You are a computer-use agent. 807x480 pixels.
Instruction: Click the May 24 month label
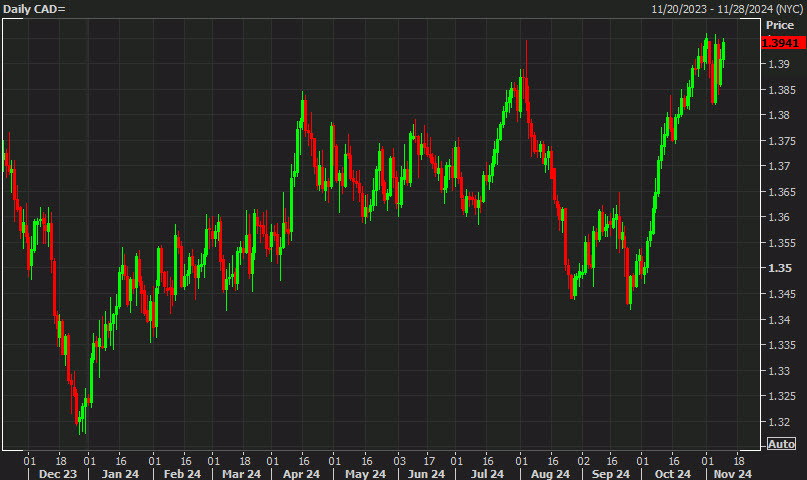click(x=365, y=474)
